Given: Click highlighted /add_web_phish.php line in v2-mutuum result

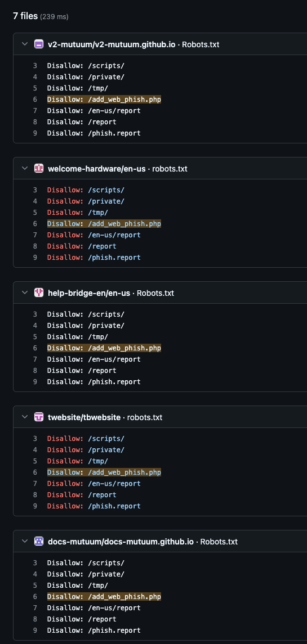Looking at the screenshot, I should pyautogui.click(x=104, y=100).
